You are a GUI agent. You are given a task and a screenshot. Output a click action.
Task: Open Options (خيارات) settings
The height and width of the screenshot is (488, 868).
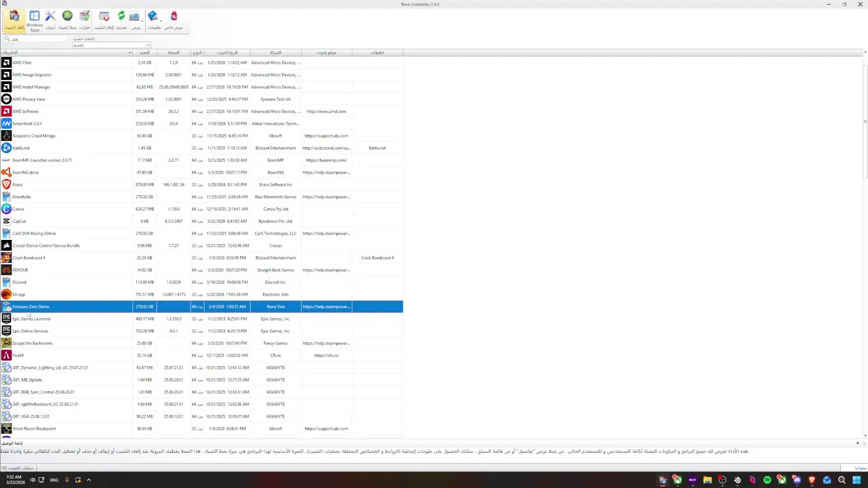point(85,20)
